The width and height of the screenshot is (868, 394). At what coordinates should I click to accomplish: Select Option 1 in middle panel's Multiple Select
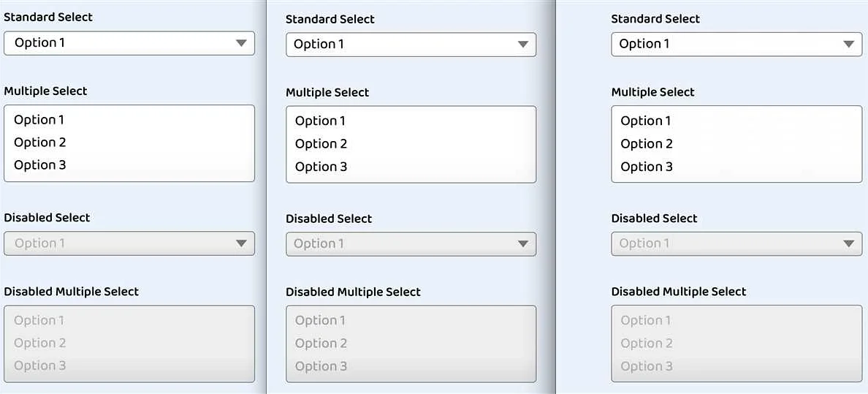click(x=411, y=121)
